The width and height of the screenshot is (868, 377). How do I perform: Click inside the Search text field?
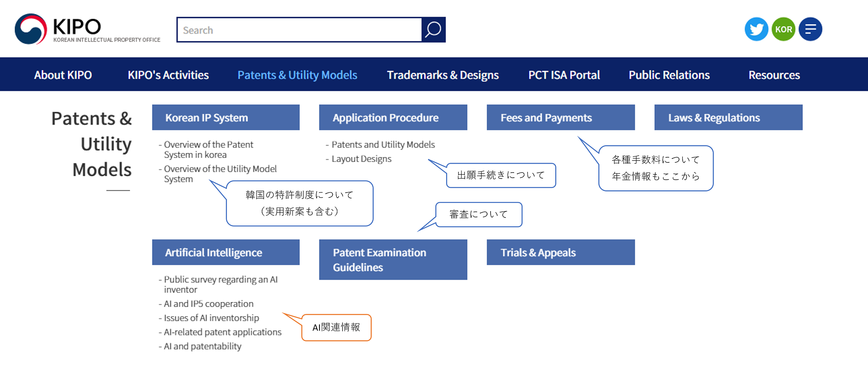click(299, 30)
